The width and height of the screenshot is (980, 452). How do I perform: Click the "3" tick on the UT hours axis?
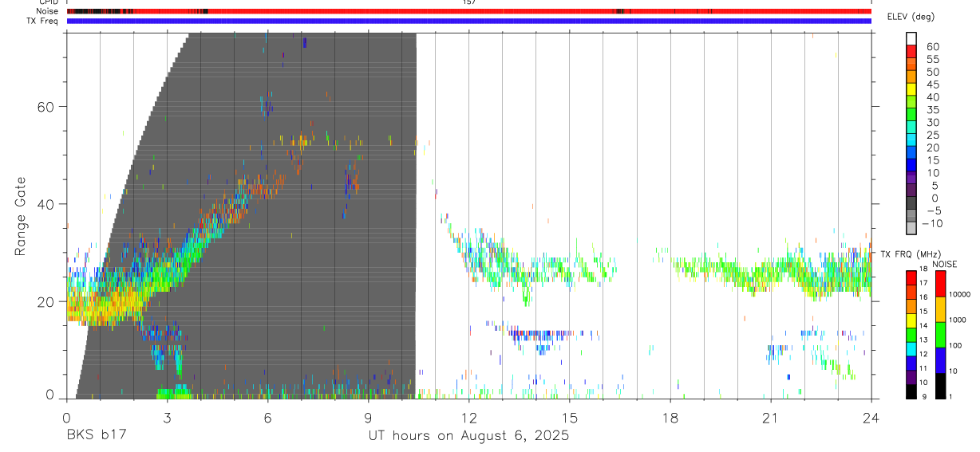pyautogui.click(x=167, y=417)
